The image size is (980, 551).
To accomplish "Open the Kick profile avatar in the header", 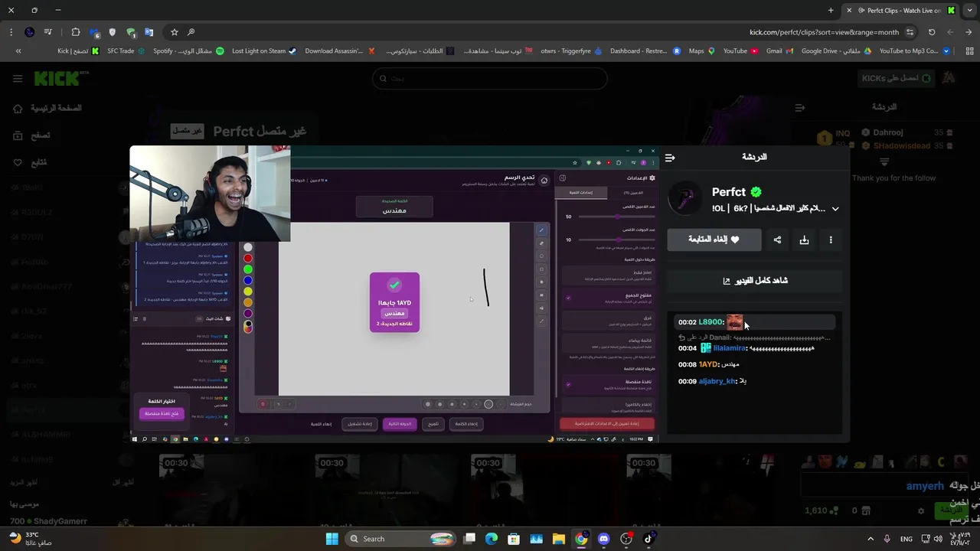I will click(949, 78).
